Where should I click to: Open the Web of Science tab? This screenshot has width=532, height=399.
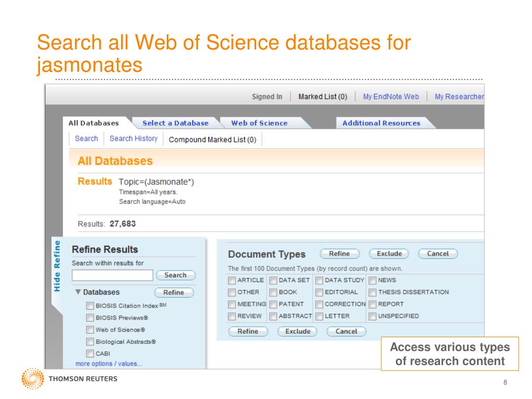259,123
